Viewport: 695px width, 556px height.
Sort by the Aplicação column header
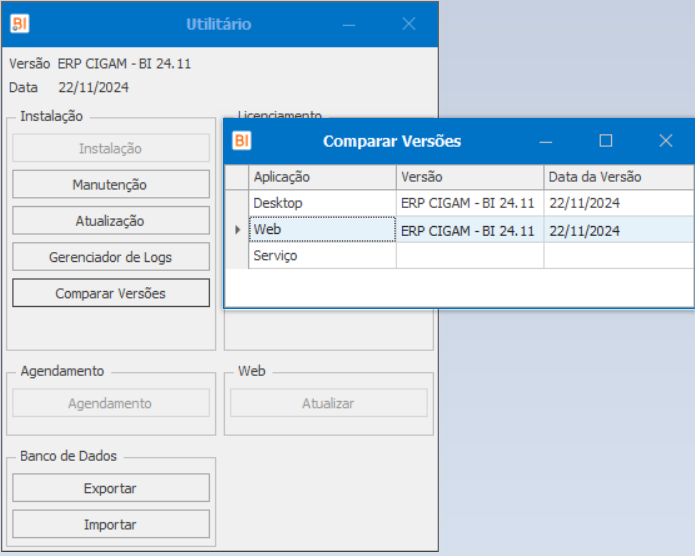point(322,177)
